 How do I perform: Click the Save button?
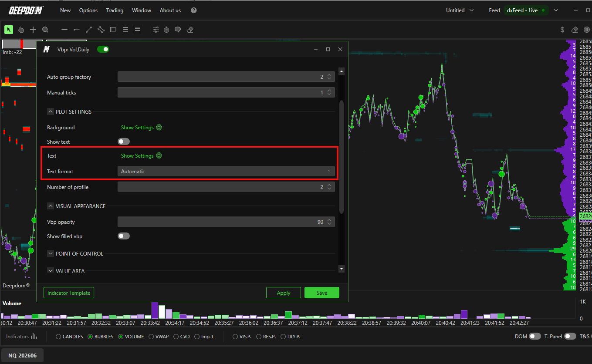[322, 293]
